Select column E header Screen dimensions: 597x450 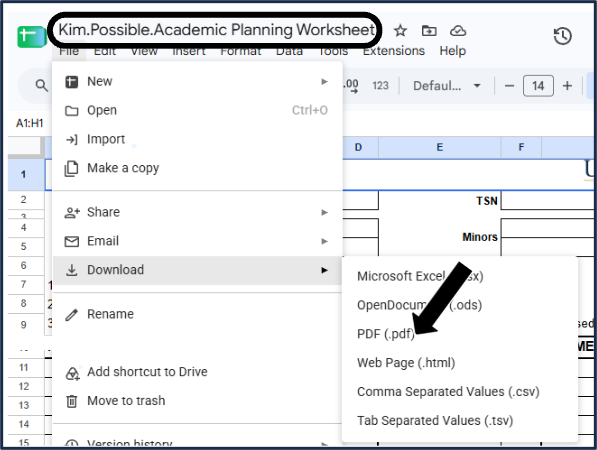pos(440,147)
